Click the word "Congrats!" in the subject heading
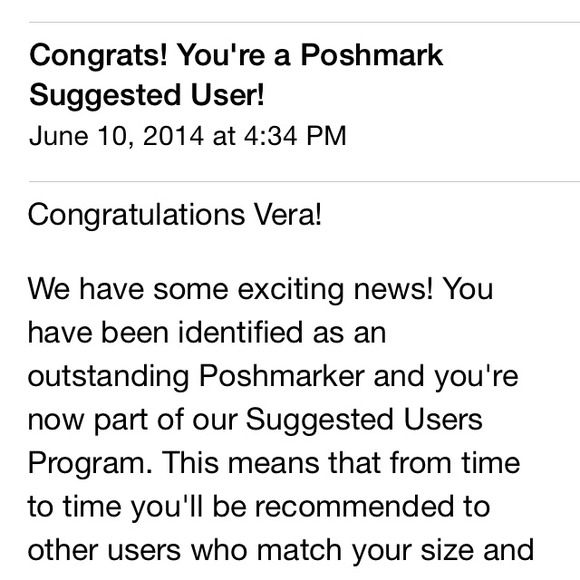 (98, 56)
